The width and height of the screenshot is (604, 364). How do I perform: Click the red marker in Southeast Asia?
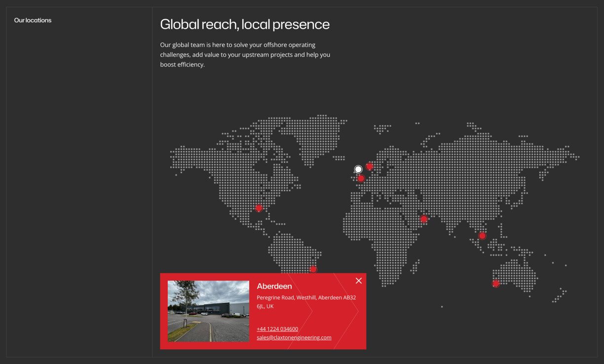point(482,236)
